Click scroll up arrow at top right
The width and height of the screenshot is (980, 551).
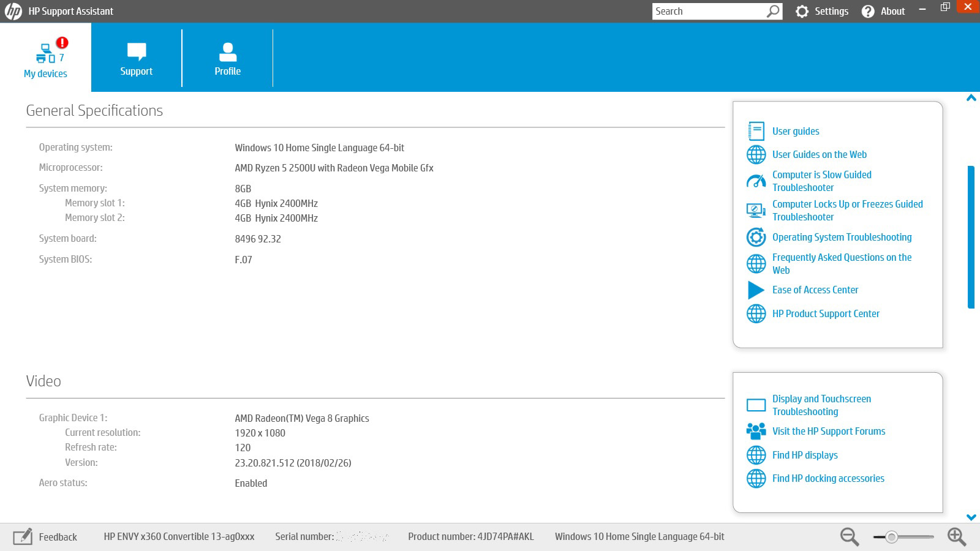tap(971, 98)
